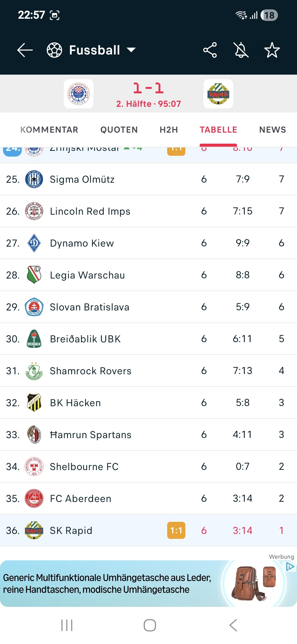Select Legia Warschau in the table
Viewport: 297px width, 644px height.
(x=87, y=275)
